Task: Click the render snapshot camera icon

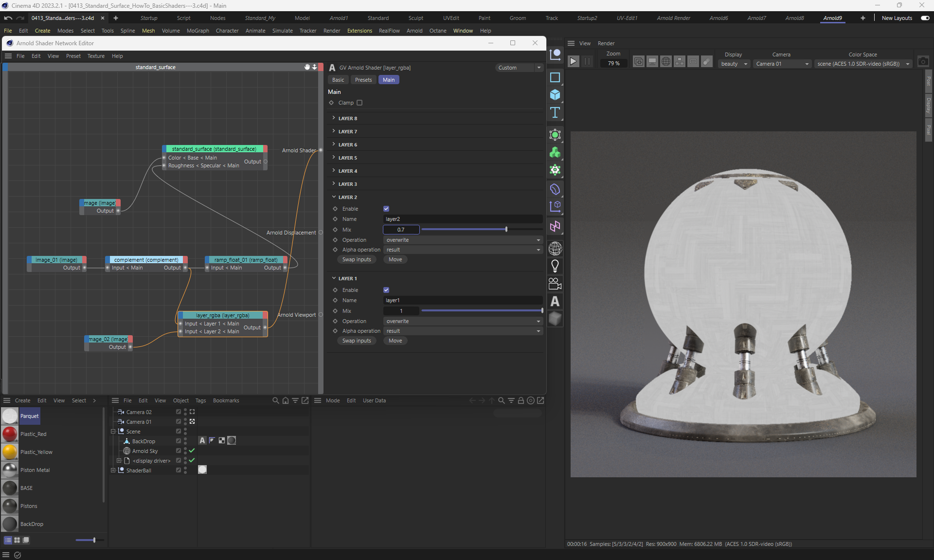Action: pos(923,61)
